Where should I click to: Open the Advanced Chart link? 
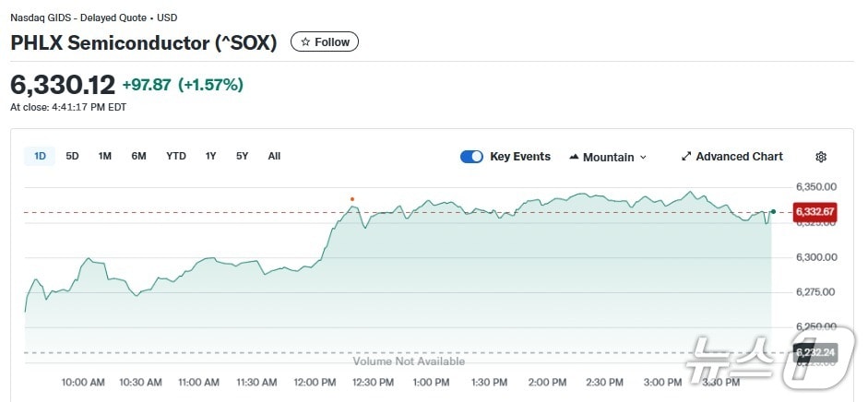(x=739, y=157)
